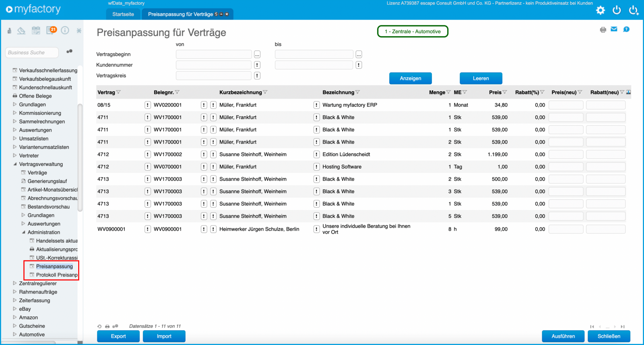Image resolution: width=644 pixels, height=345 pixels.
Task: Click the power logout icon
Action: pos(617,10)
